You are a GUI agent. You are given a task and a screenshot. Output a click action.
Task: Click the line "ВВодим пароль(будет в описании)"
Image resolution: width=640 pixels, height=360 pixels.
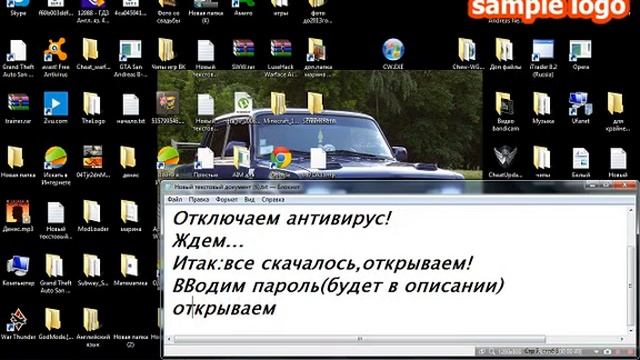click(338, 286)
